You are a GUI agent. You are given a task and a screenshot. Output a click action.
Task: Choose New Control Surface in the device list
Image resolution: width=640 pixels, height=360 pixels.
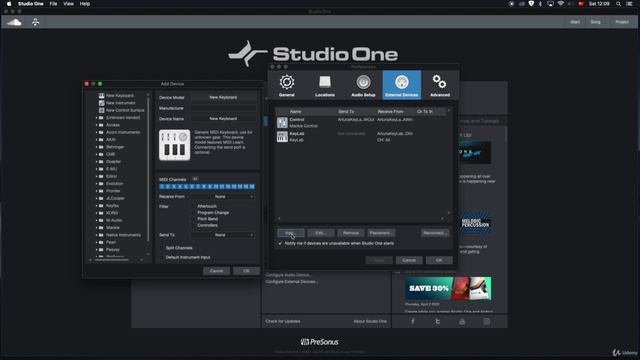[125, 110]
